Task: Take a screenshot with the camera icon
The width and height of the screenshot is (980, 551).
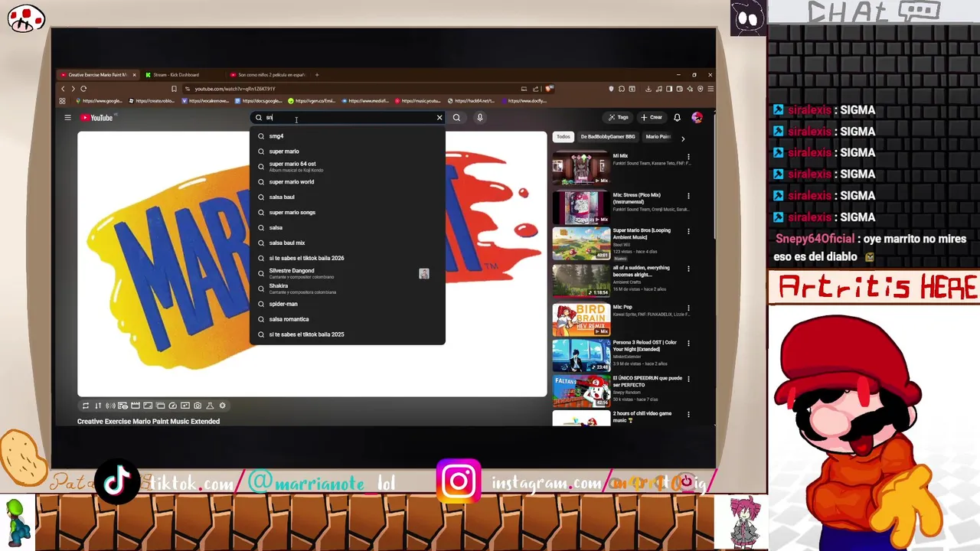Action: 198,406
